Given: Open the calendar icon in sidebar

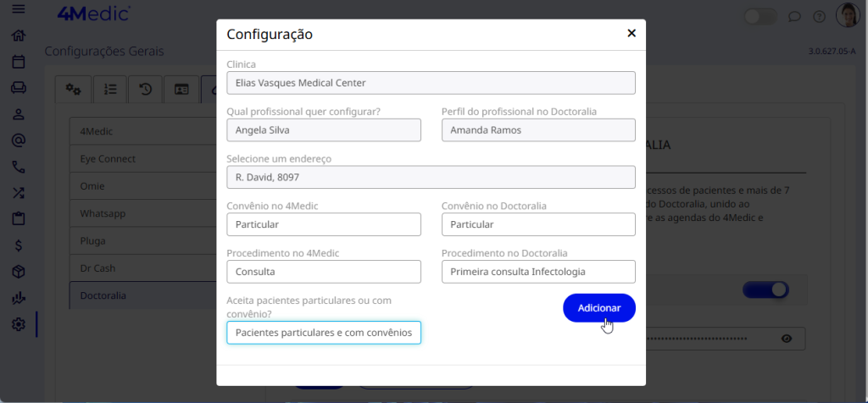Looking at the screenshot, I should pos(18,62).
